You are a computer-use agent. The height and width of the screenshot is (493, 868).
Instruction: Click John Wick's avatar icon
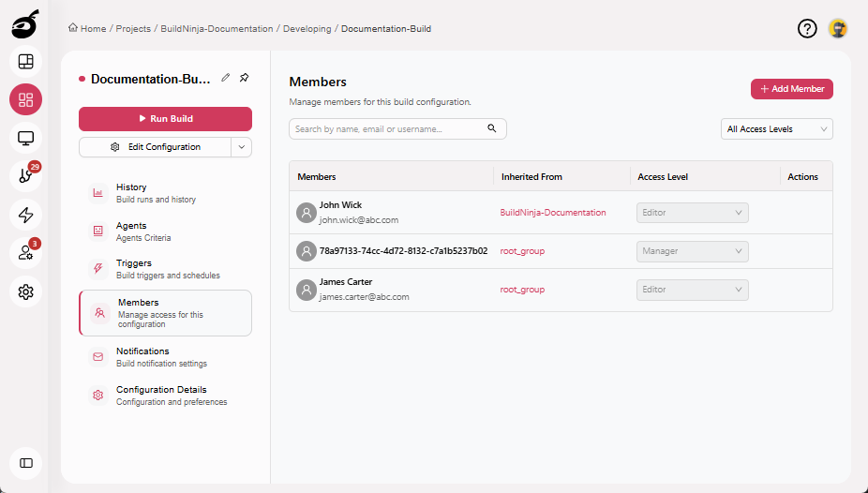click(307, 213)
